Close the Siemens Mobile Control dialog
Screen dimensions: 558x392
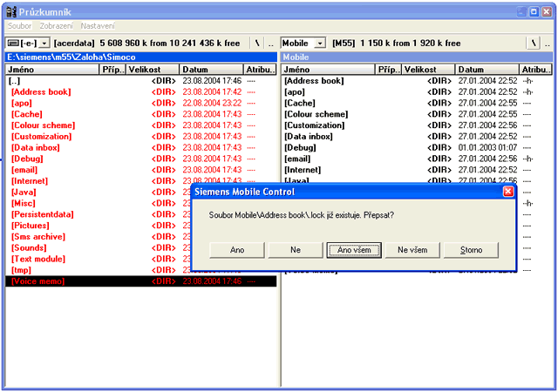point(508,192)
